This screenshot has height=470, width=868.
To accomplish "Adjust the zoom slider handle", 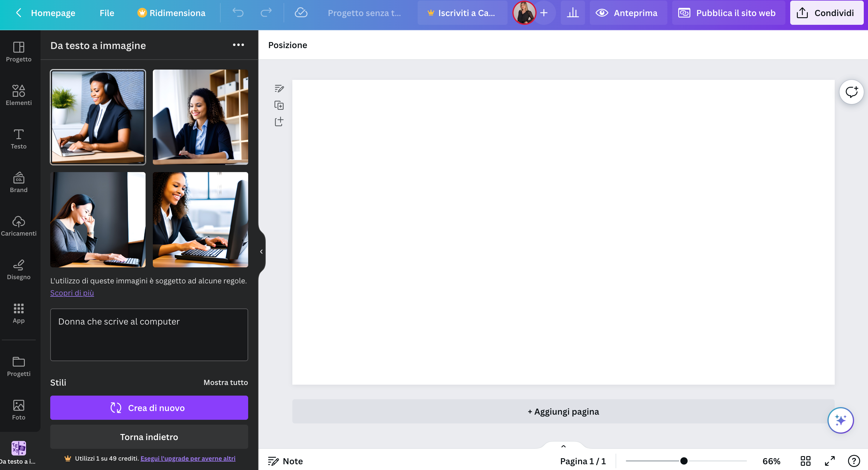I will 684,461.
